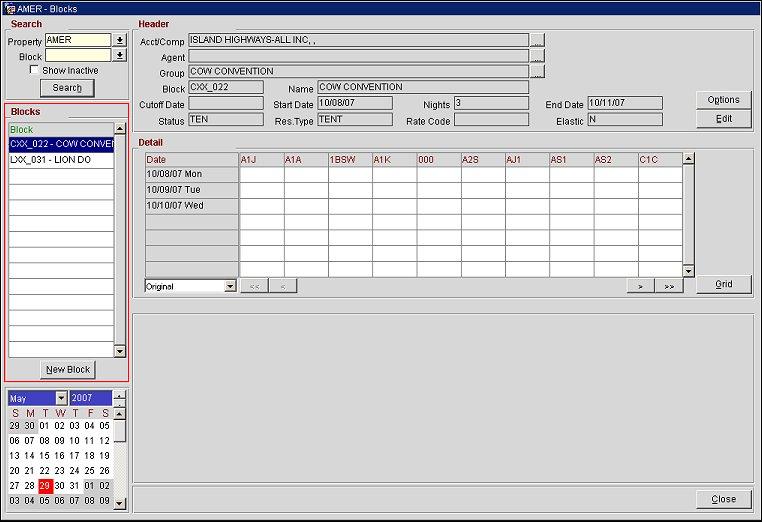
Task: Go to previous column with < button
Action: click(283, 286)
